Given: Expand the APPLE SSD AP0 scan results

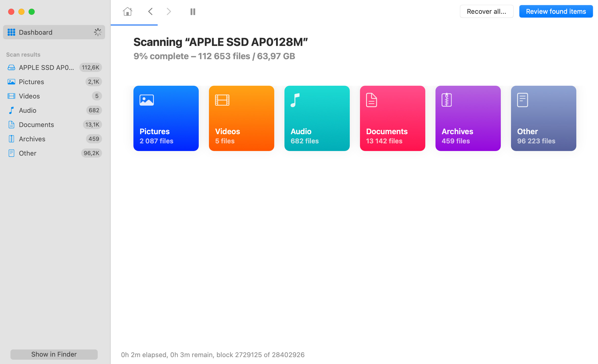Looking at the screenshot, I should 46,67.
